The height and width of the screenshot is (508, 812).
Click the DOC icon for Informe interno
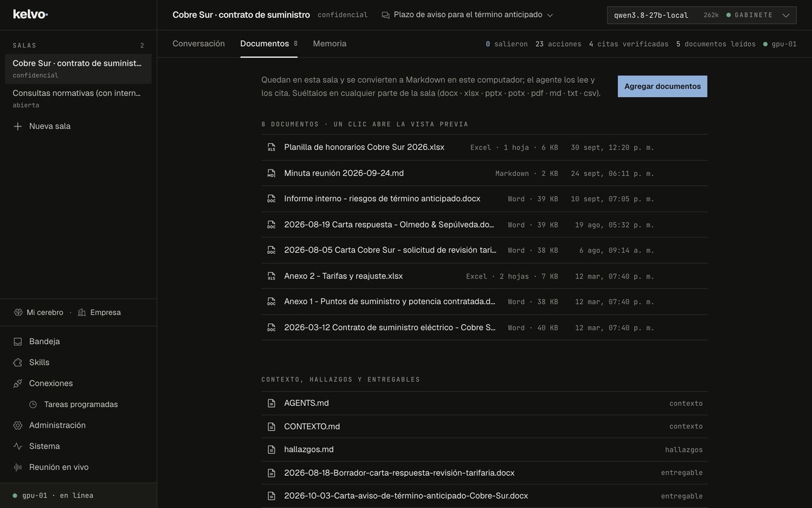coord(272,199)
